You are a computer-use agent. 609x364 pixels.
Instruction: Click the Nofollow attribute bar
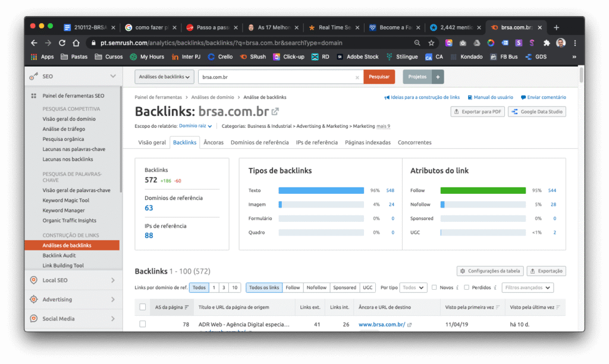(483, 205)
